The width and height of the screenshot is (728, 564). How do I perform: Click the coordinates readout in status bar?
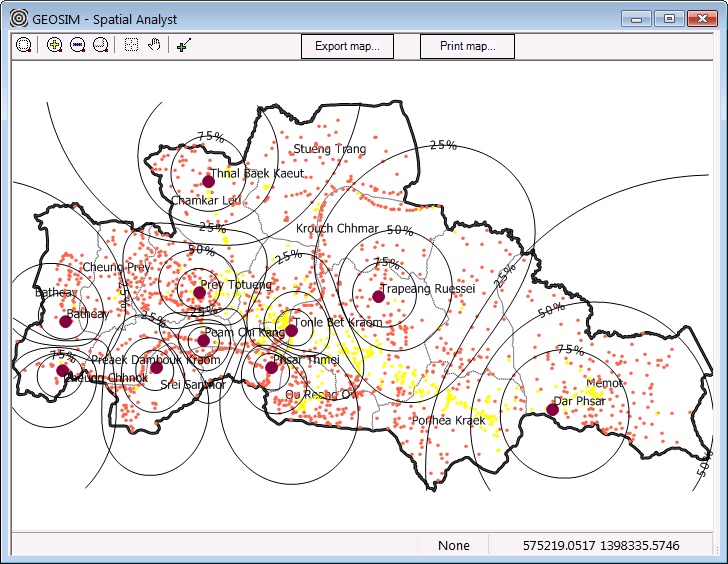pyautogui.click(x=601, y=545)
